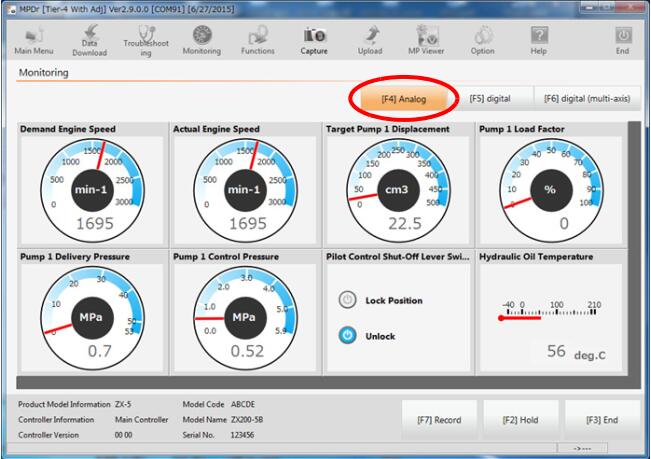This screenshot has width=651, height=459.
Task: Open the Option settings icon
Action: [x=482, y=40]
